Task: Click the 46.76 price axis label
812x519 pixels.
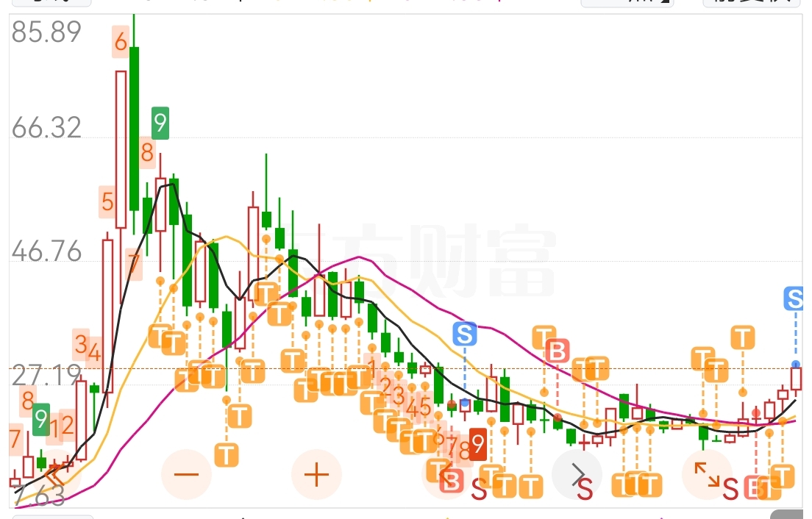Action: (46, 251)
